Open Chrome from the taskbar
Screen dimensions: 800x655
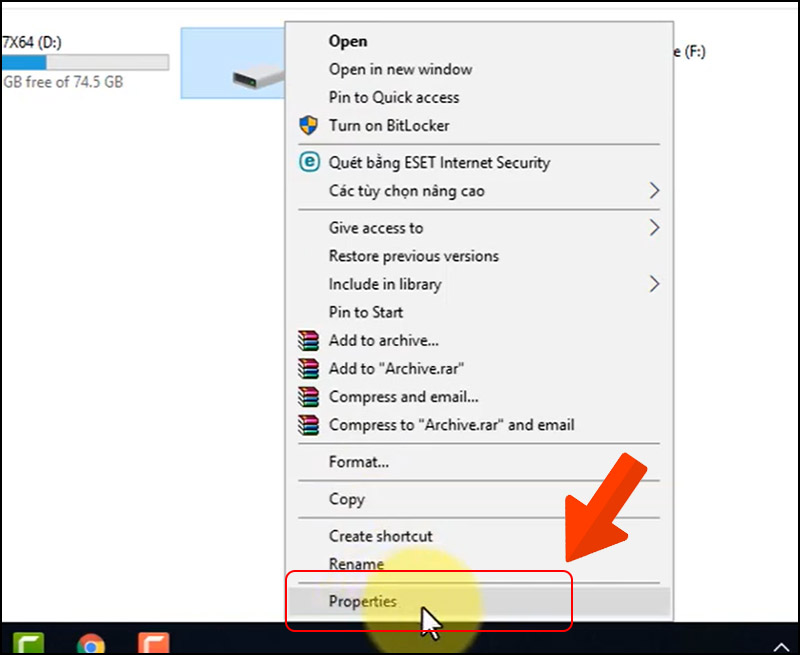pyautogui.click(x=91, y=644)
